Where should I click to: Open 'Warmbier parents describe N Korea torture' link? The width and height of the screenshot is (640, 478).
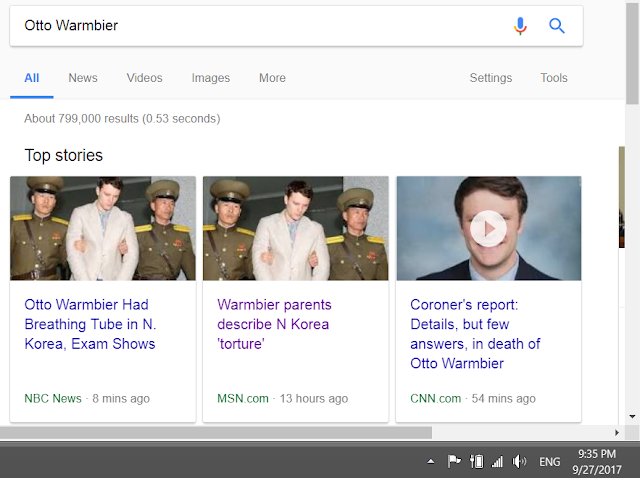[x=274, y=324]
